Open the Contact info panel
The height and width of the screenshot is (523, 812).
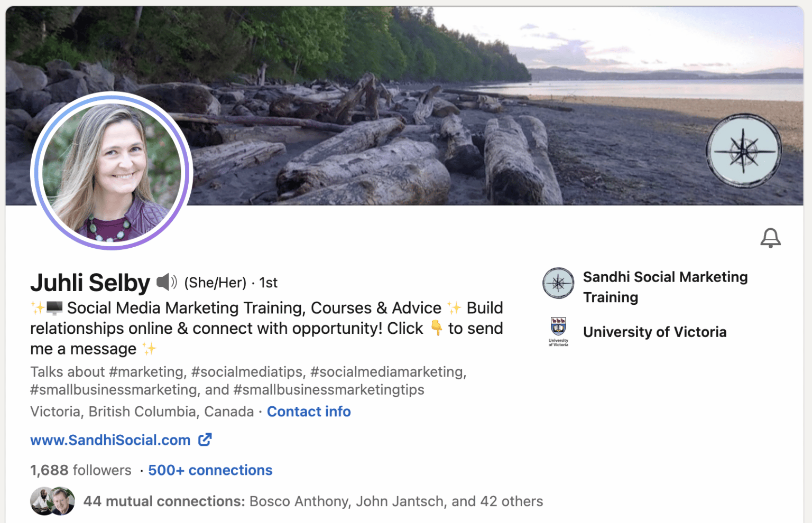point(309,412)
